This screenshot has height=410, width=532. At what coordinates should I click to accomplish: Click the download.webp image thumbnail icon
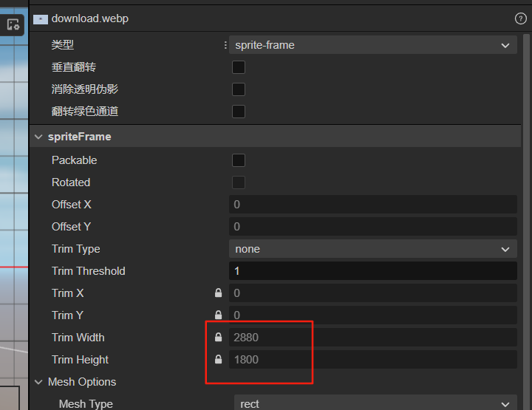pos(41,19)
